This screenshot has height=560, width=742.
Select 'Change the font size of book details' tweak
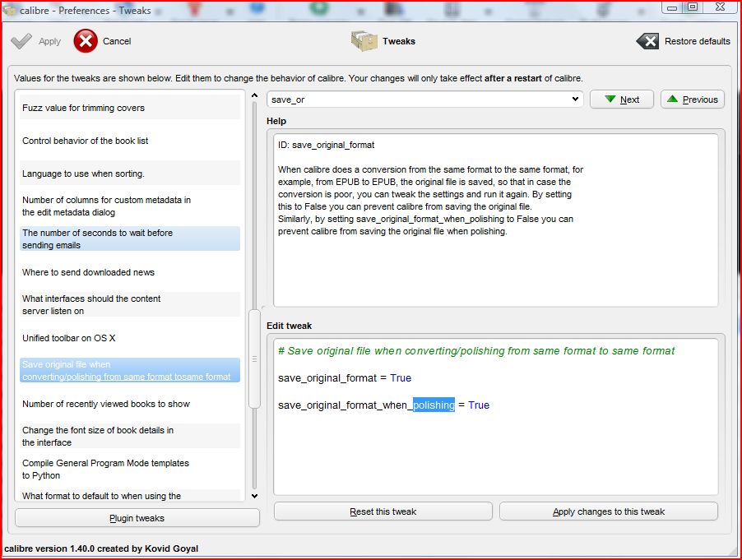(130, 436)
